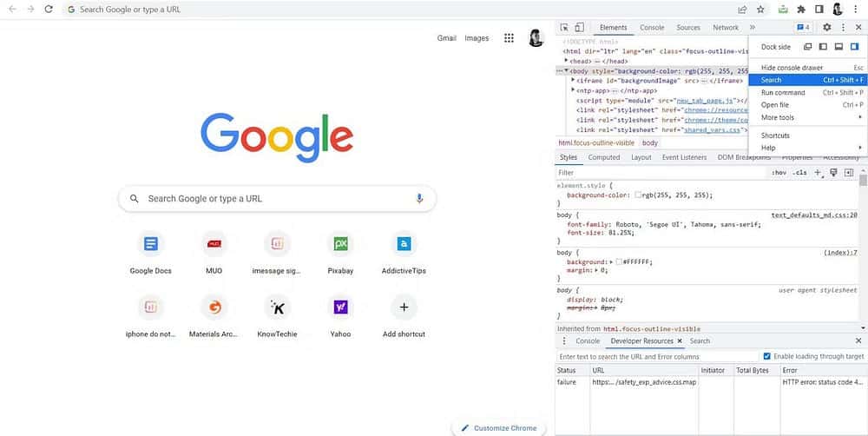Collapse the body element node
Viewport: 868px width, 436px height.
(x=566, y=71)
